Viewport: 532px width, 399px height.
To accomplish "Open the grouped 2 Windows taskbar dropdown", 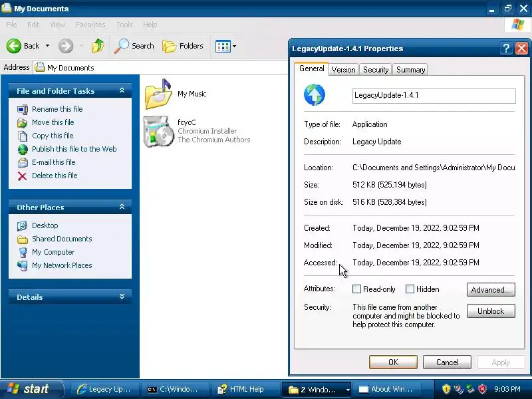I will point(347,390).
